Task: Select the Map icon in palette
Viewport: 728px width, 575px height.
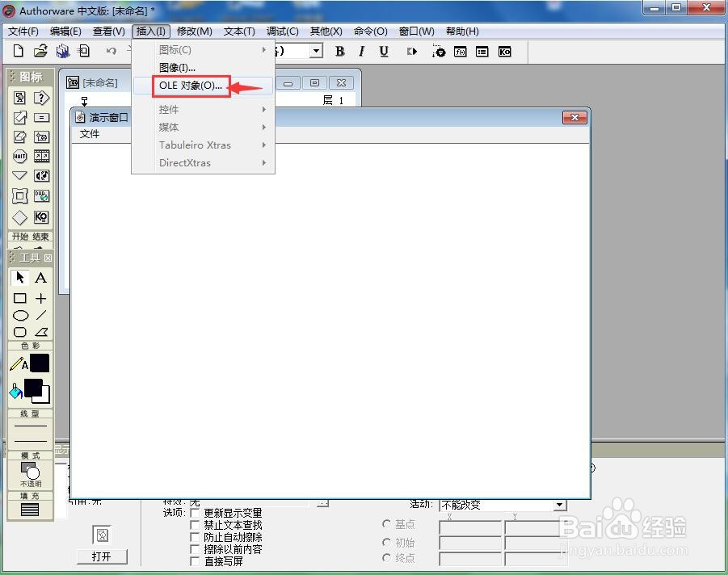Action: (41, 137)
